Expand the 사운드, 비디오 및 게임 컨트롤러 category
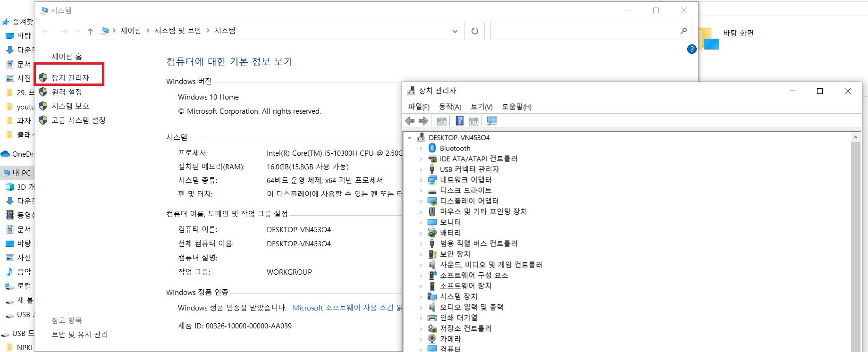This screenshot has height=352, width=868. 421,265
